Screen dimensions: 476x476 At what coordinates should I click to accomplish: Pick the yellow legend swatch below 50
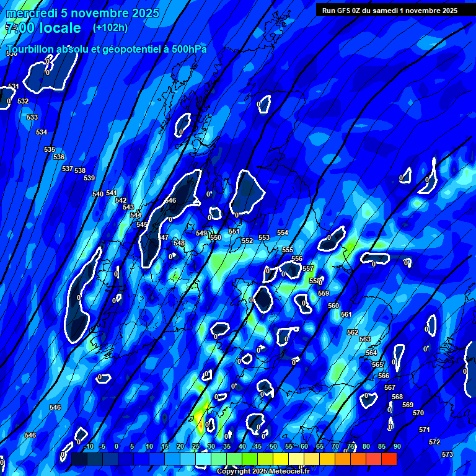(281, 459)
